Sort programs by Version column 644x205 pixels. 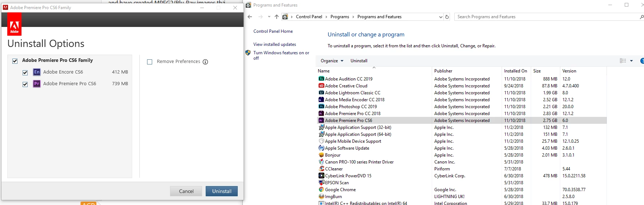583,71
